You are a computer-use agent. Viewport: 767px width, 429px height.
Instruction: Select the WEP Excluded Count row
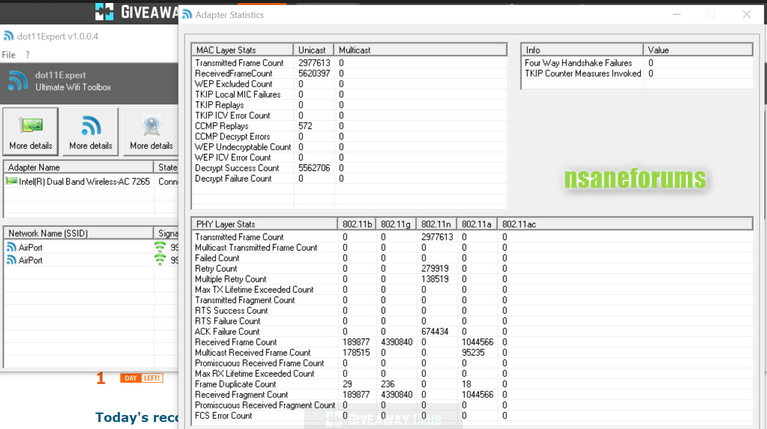pyautogui.click(x=349, y=84)
